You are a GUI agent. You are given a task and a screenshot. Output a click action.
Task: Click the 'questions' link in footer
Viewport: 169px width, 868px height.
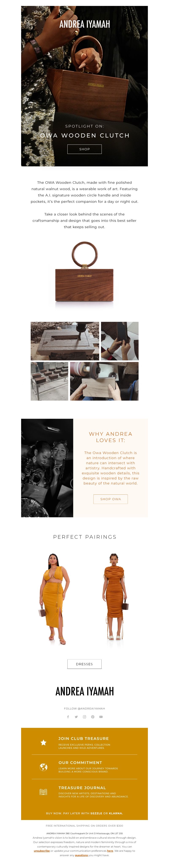pyautogui.click(x=82, y=855)
